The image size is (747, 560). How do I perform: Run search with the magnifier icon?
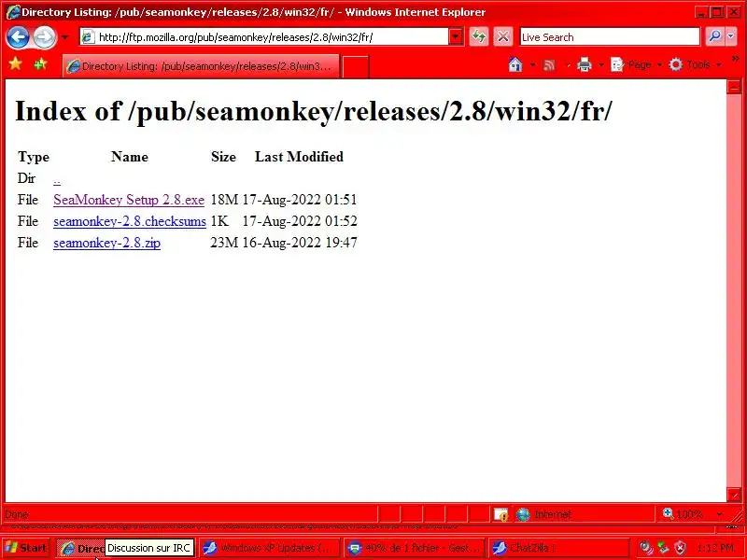coord(714,36)
